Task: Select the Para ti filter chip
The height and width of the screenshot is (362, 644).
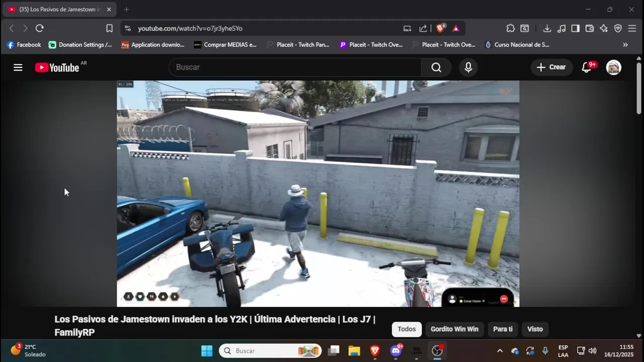Action: tap(503, 329)
